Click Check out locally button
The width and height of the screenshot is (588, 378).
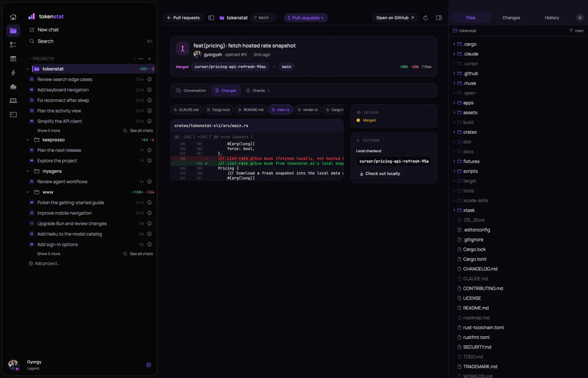click(380, 173)
